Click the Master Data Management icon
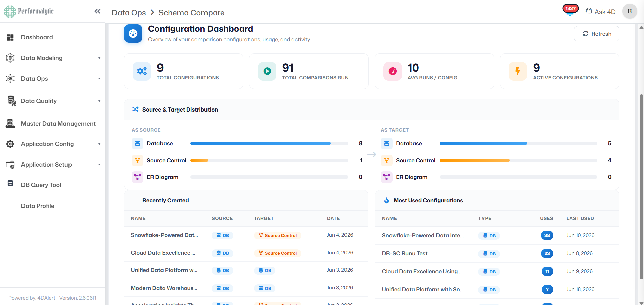644x305 pixels. pyautogui.click(x=10, y=123)
